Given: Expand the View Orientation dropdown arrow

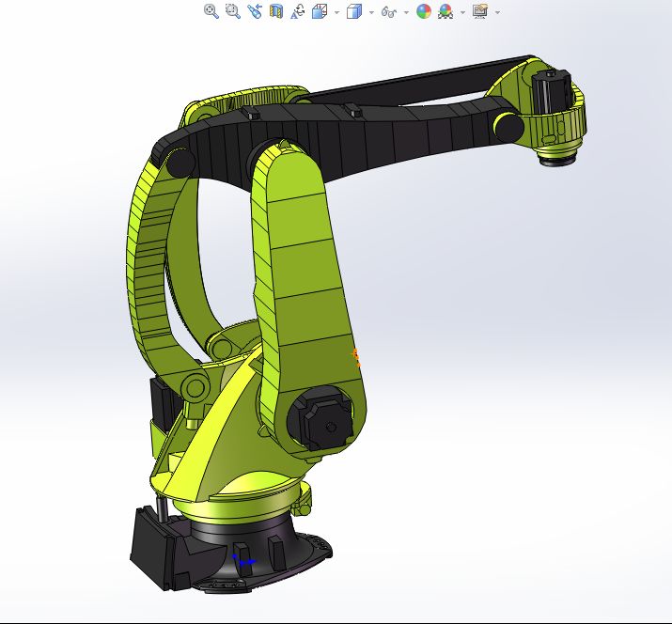Looking at the screenshot, I should [336, 12].
